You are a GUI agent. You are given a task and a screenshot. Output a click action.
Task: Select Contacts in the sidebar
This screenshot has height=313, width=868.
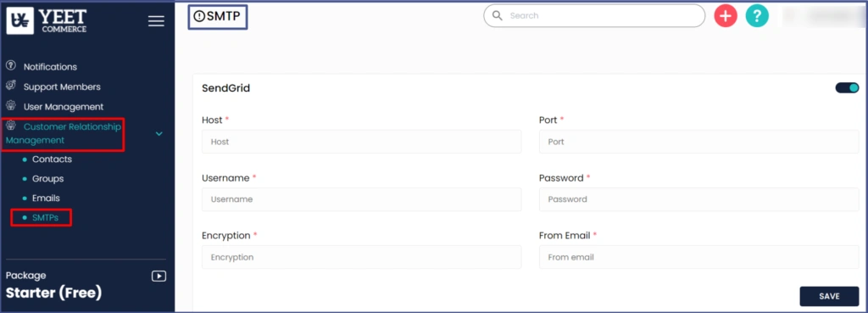(x=52, y=159)
